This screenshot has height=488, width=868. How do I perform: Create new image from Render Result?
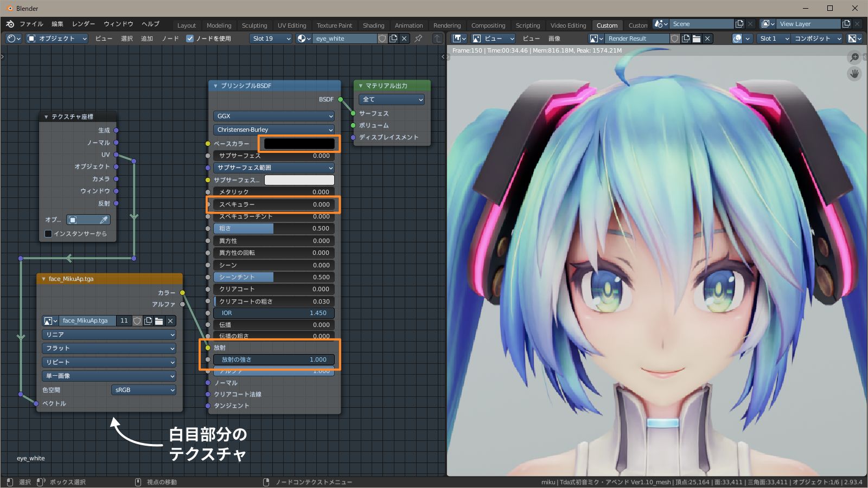pyautogui.click(x=686, y=38)
